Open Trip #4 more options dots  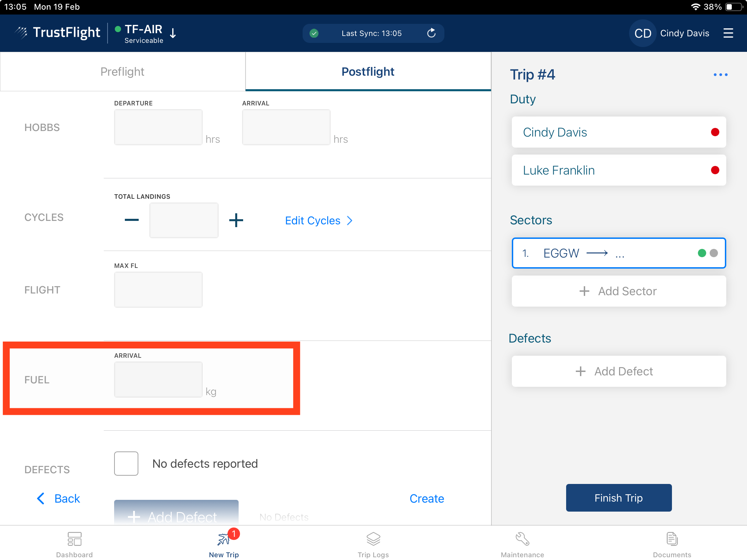tap(720, 75)
